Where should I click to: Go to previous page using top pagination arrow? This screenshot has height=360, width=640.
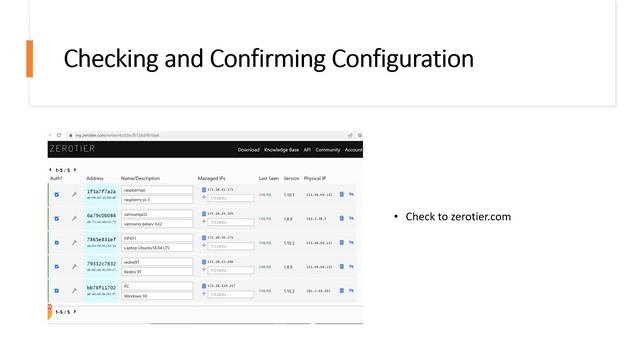click(50, 170)
